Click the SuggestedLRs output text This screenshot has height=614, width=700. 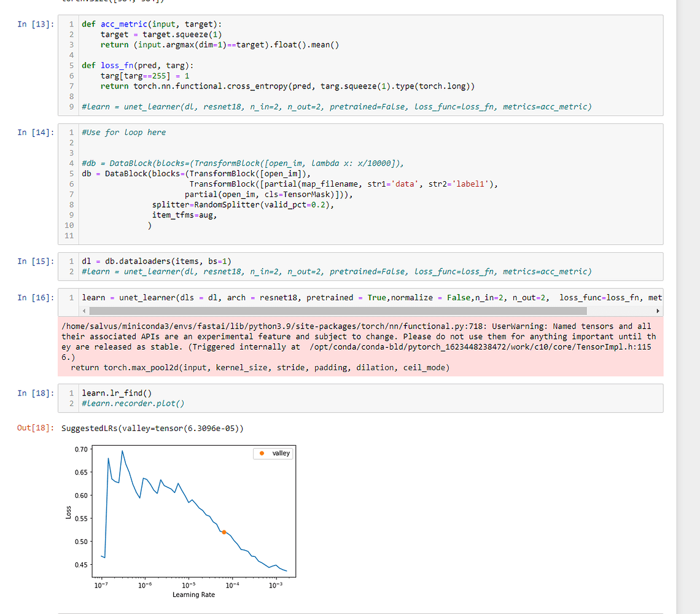150,428
